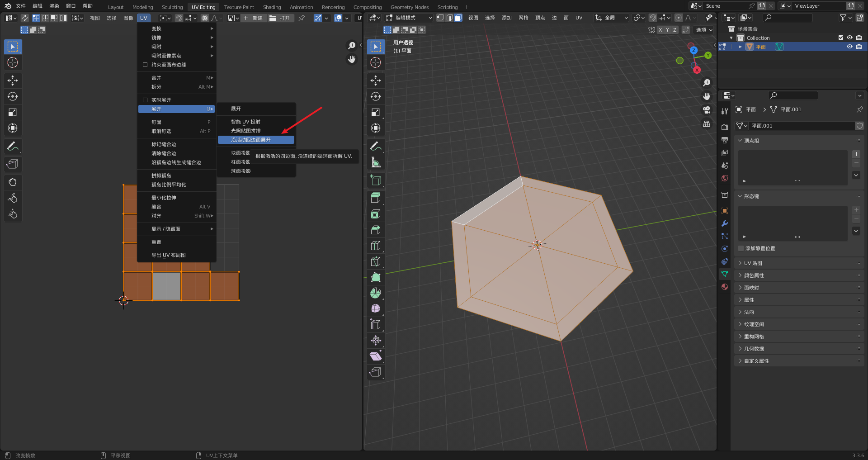Select the Knife tool
This screenshot has height=460, width=868.
[x=376, y=261]
